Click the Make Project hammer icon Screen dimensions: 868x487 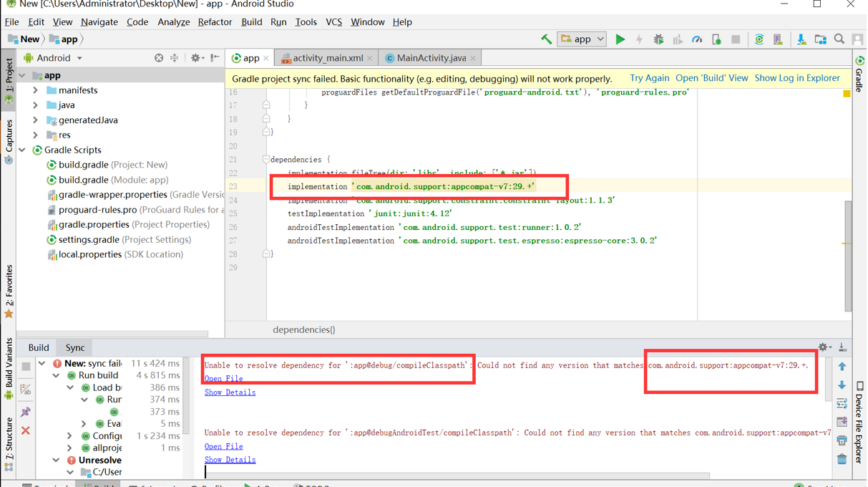click(547, 39)
